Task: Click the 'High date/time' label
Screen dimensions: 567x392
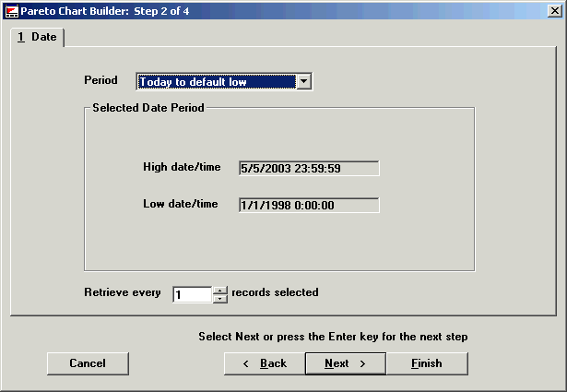Action: (x=182, y=167)
